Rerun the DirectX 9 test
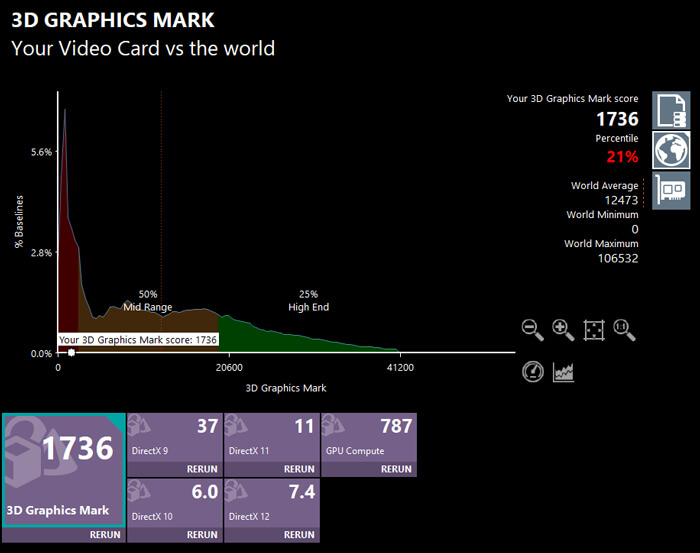 pos(201,468)
